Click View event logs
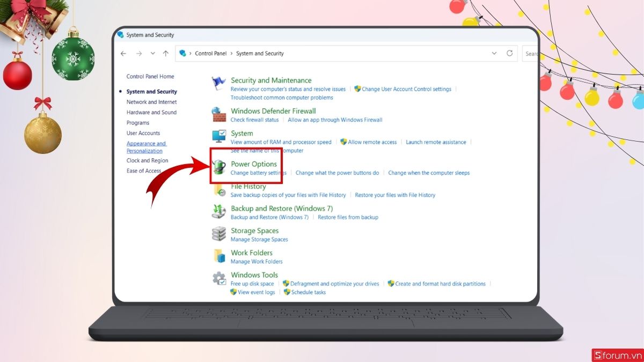The width and height of the screenshot is (644, 362). (257, 293)
